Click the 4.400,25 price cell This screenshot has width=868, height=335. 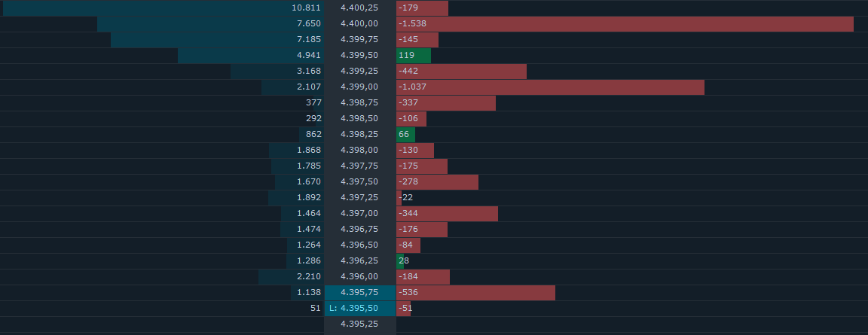point(359,8)
